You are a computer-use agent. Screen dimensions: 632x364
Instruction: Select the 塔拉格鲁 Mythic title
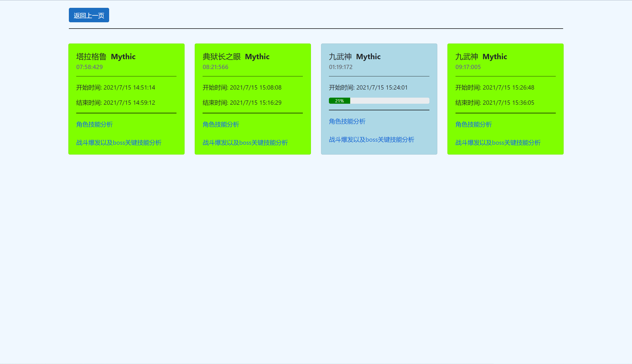point(106,57)
